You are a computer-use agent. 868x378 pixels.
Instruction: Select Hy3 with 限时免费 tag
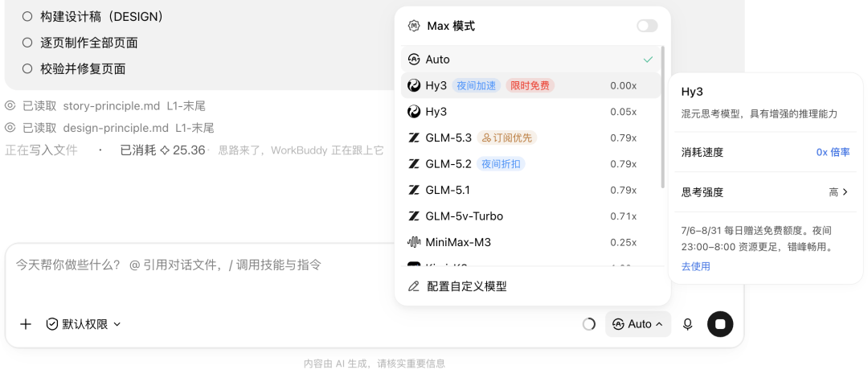530,85
